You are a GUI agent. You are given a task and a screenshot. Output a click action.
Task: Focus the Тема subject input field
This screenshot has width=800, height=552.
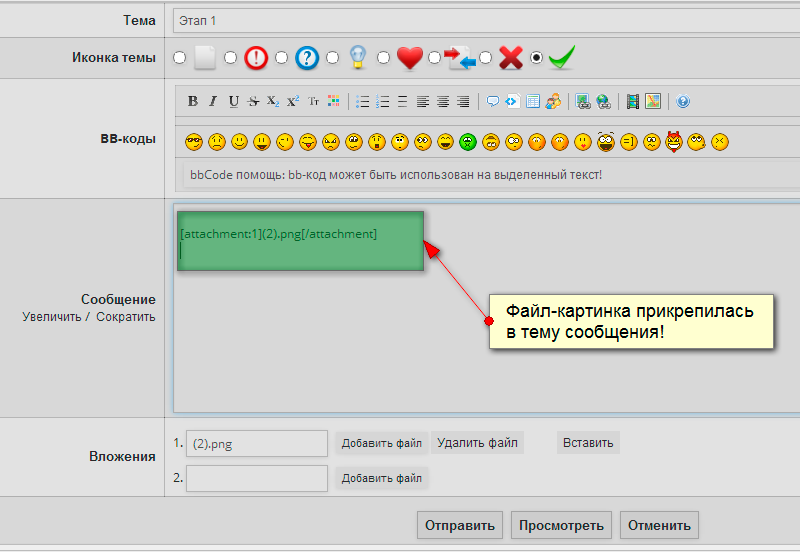click(486, 20)
